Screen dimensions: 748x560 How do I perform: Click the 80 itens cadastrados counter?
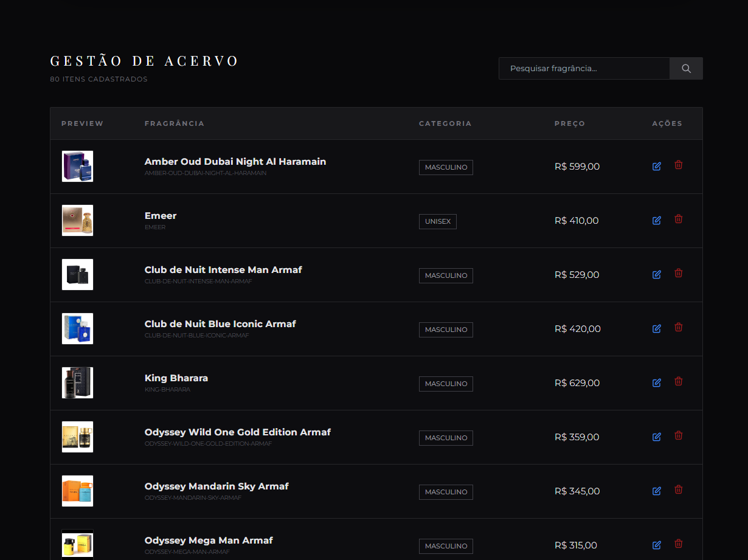[x=99, y=79]
